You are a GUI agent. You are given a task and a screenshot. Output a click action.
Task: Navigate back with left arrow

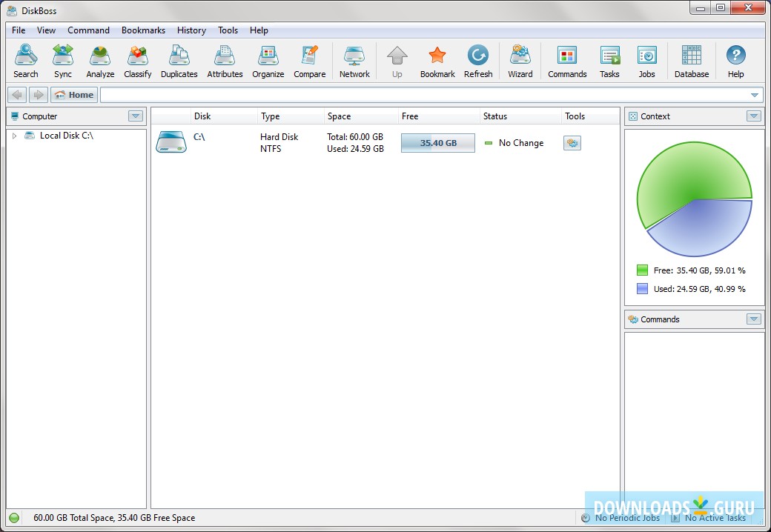[x=17, y=95]
